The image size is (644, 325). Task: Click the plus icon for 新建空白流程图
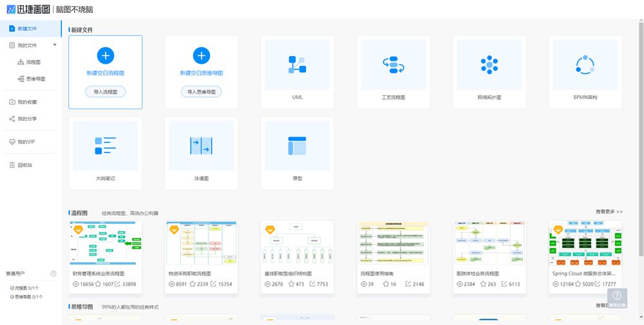pos(106,55)
